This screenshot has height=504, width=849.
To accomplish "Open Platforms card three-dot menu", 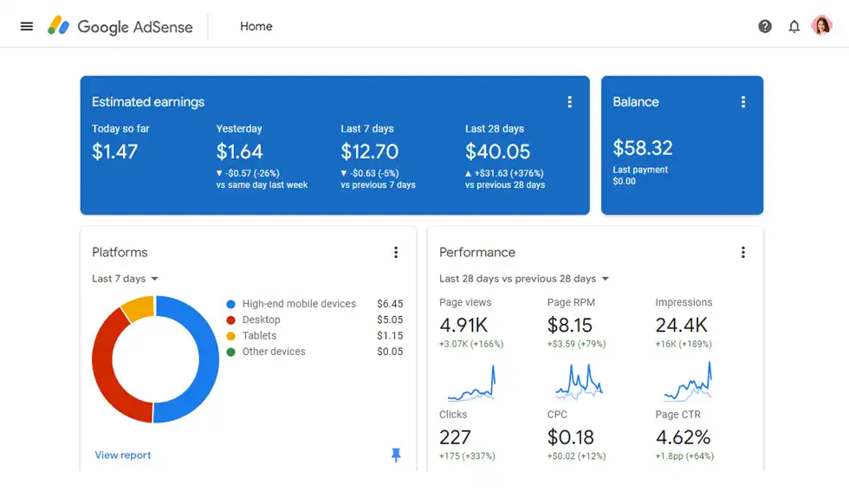I will (x=396, y=253).
